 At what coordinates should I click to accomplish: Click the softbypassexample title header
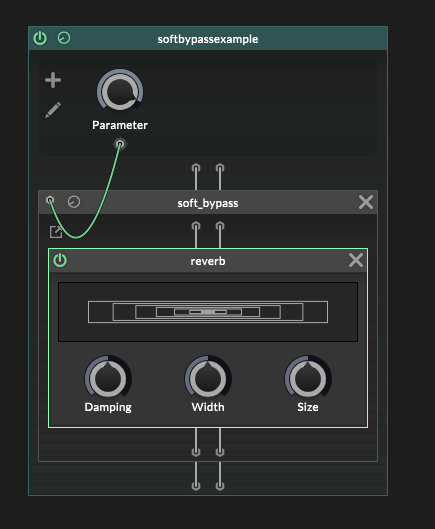pos(208,38)
